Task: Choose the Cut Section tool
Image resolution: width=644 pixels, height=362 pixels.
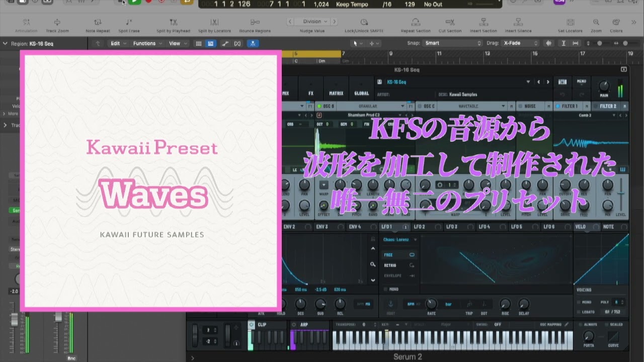Action: pos(450,26)
